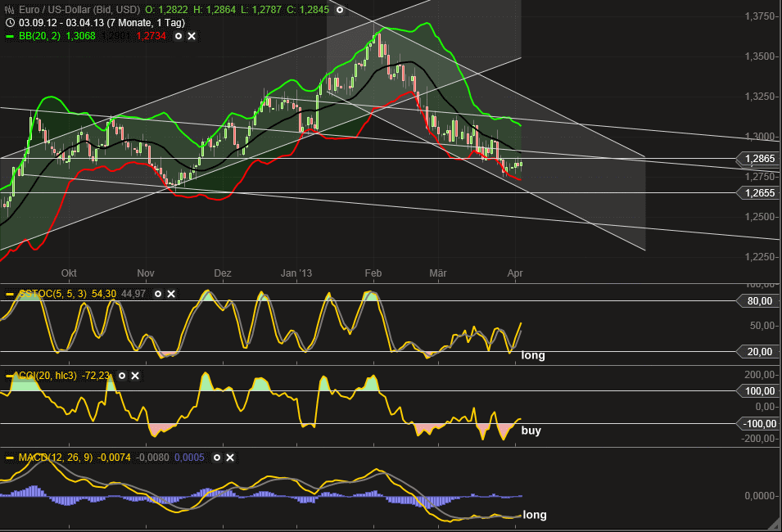This screenshot has height=532, width=782.
Task: Select the 100,00 CCI level tag
Action: coord(759,391)
